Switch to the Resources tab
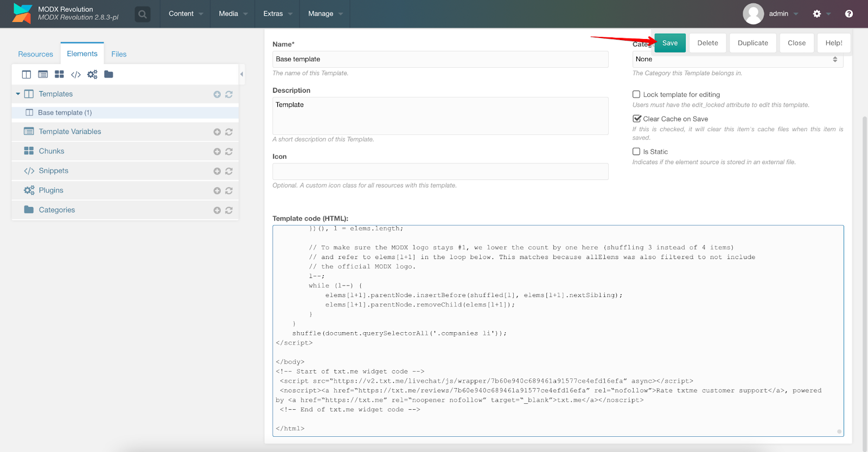Image resolution: width=868 pixels, height=452 pixels. click(x=36, y=54)
